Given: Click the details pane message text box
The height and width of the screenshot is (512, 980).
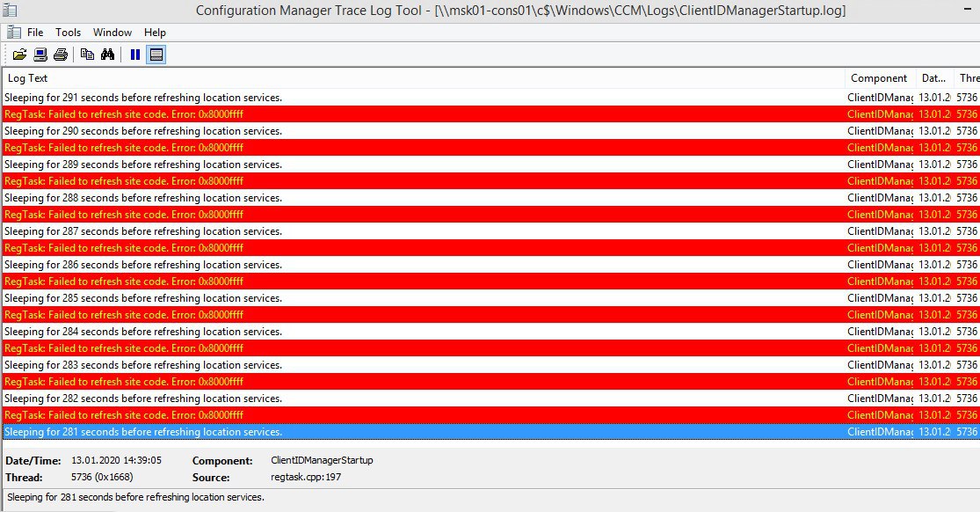Looking at the screenshot, I should pyautogui.click(x=490, y=499).
